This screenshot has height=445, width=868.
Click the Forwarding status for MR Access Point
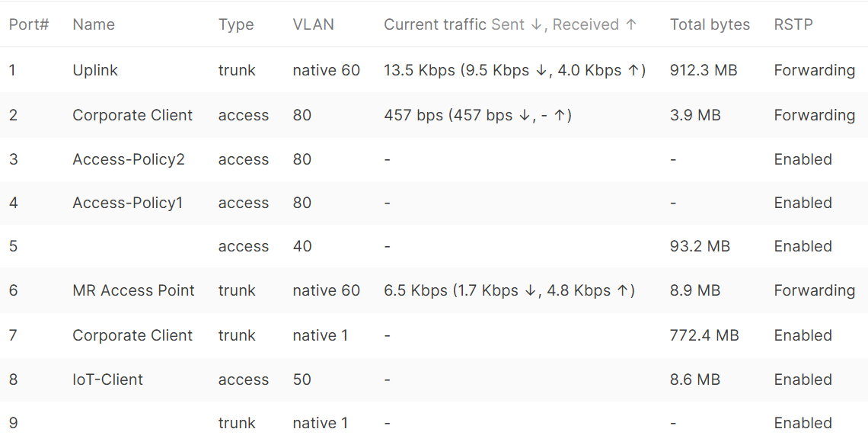coord(814,290)
